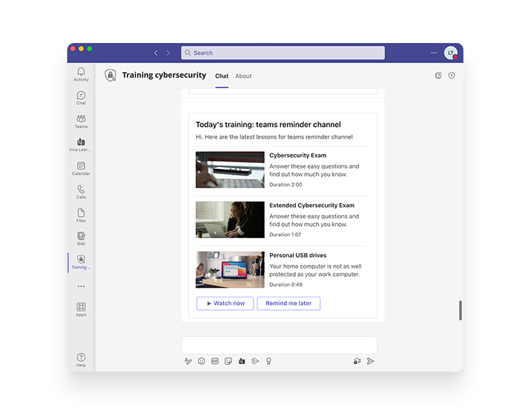532x416 pixels.
Task: Switch to the About tab
Action: (x=243, y=76)
